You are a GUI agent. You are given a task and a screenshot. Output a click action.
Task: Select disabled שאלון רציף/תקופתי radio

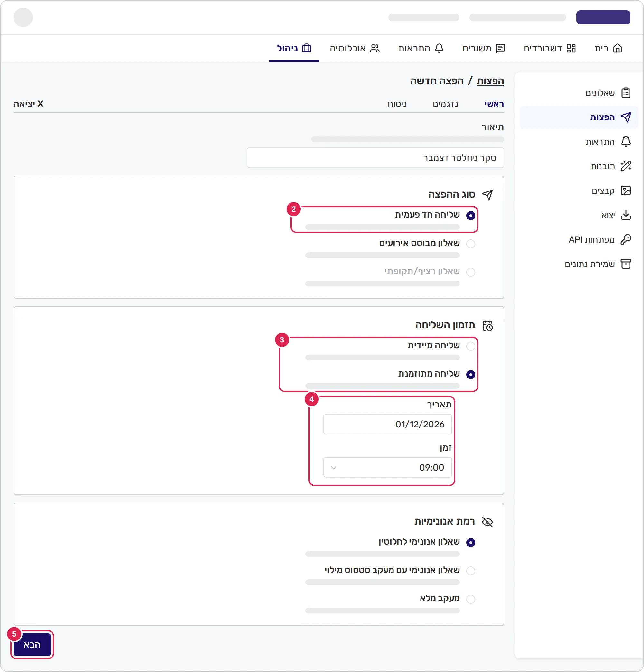pyautogui.click(x=470, y=272)
